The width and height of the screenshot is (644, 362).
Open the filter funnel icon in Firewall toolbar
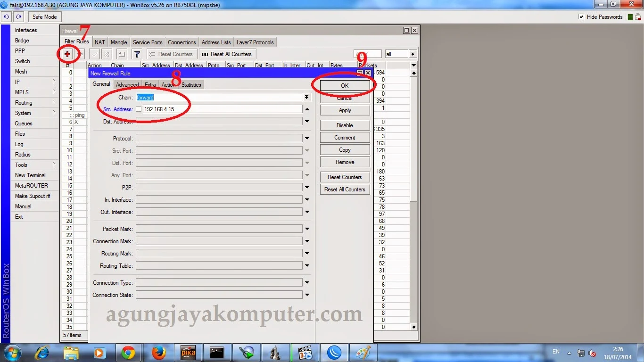click(x=137, y=54)
